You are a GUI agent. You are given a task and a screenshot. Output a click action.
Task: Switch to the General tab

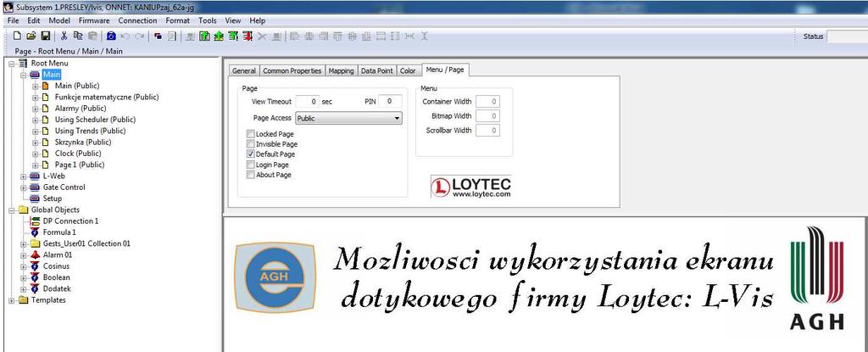click(243, 70)
